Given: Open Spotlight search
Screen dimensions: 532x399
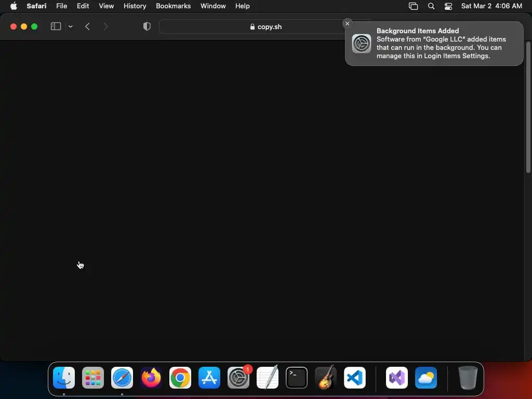Looking at the screenshot, I should click(431, 6).
